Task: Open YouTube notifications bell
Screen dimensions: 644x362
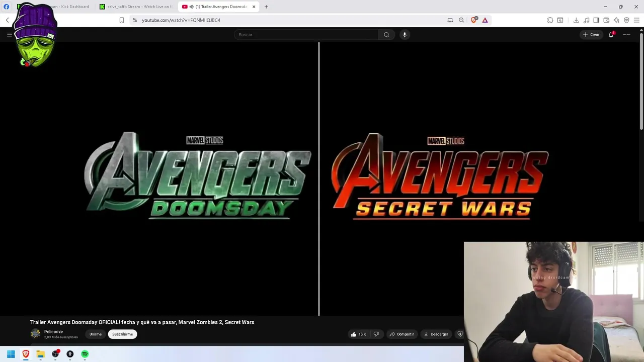Action: [611, 35]
